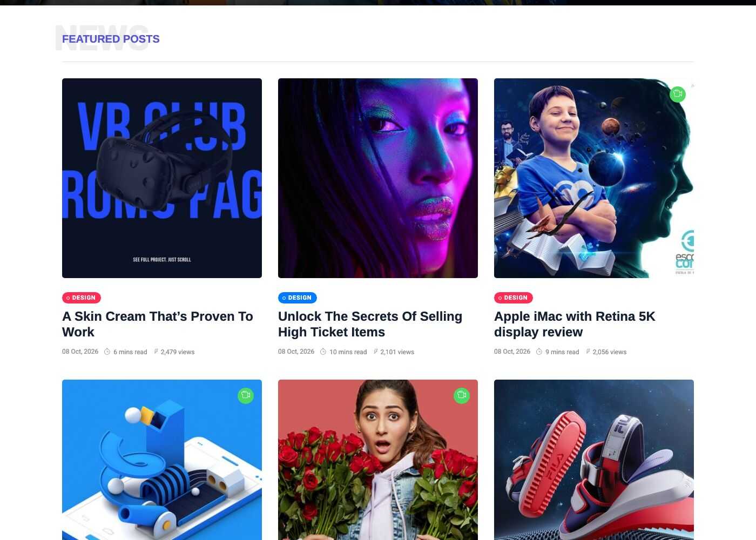756x540 pixels.
Task: Open blue Design tag above Unlock Secrets post
Action: [298, 298]
